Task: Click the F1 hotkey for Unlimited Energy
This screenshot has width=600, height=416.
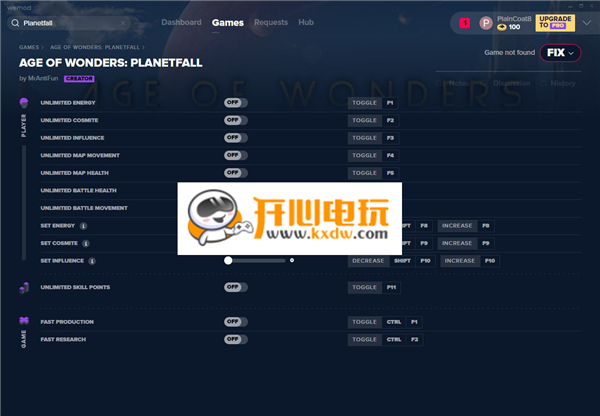Action: (390, 103)
